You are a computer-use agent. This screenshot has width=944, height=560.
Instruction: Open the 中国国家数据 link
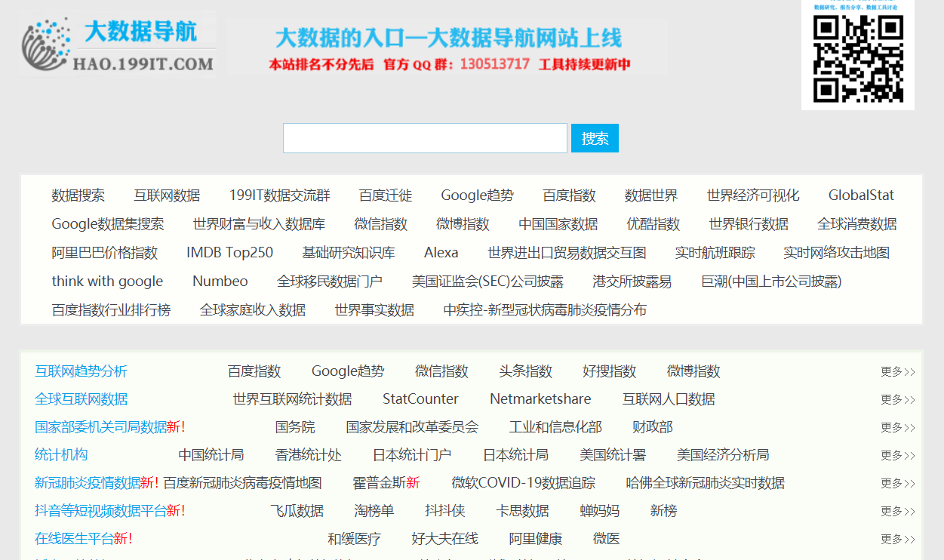(558, 224)
